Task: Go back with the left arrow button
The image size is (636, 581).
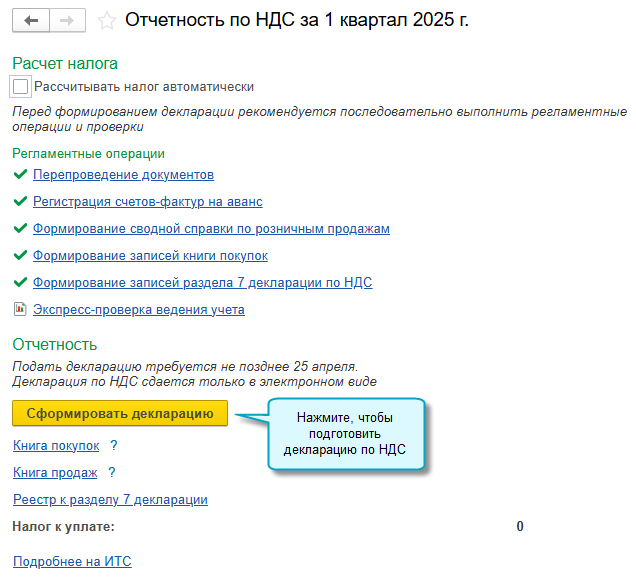Action: click(31, 20)
